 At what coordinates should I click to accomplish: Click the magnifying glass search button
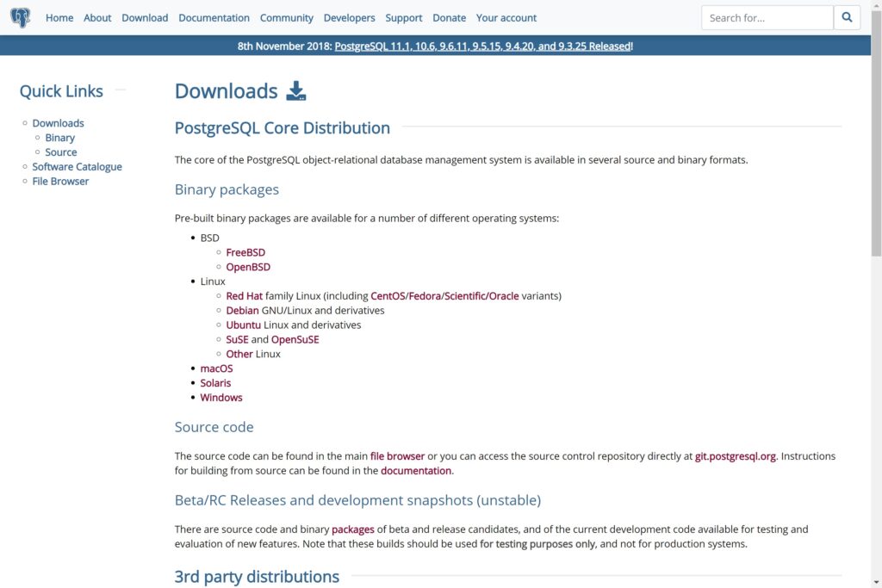tap(847, 17)
